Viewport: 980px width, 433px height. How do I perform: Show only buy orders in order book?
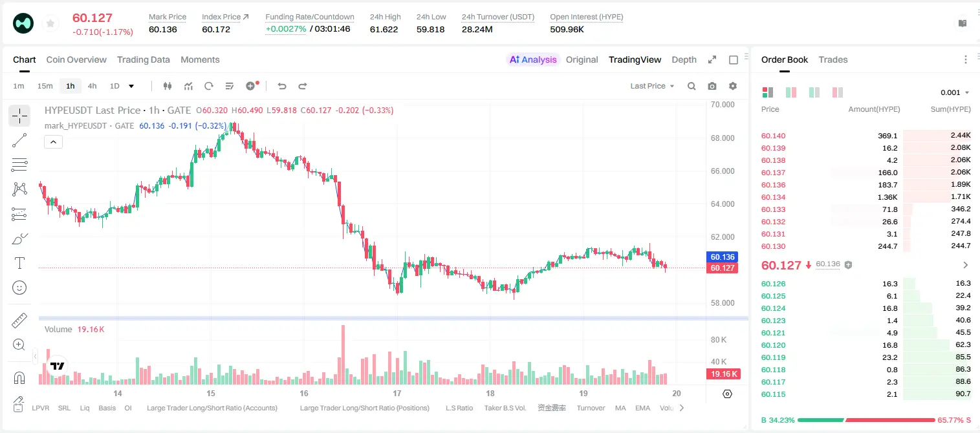click(814, 92)
